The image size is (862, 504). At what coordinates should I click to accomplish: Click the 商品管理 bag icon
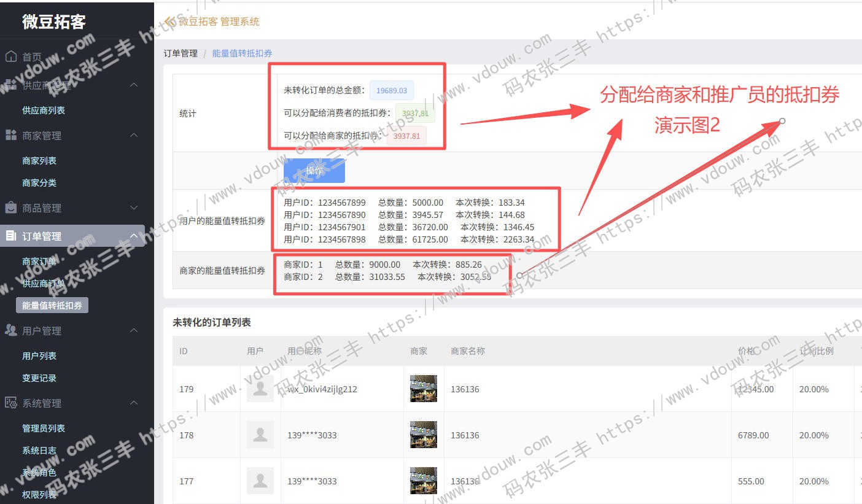tap(10, 207)
